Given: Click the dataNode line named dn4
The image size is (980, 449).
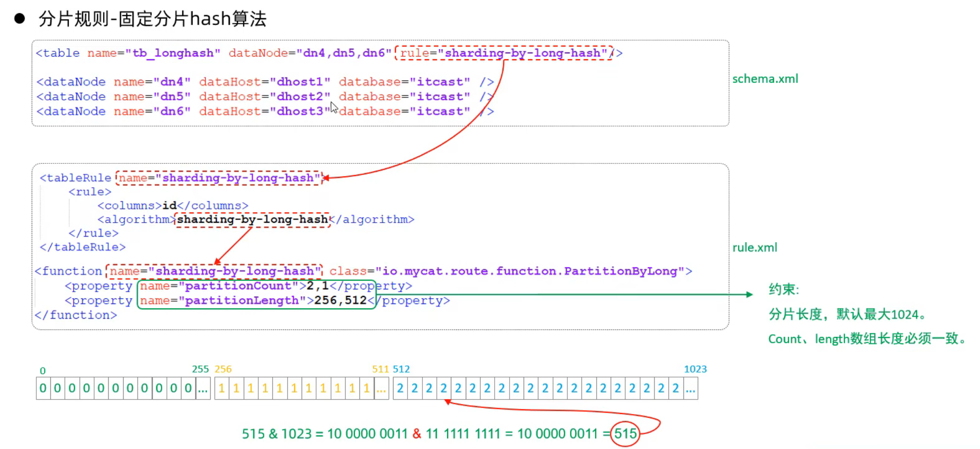Looking at the screenshot, I should (264, 82).
